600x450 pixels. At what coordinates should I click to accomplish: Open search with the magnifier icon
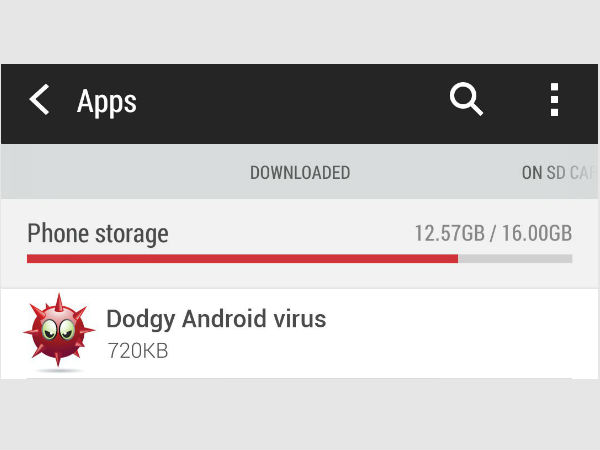[466, 99]
